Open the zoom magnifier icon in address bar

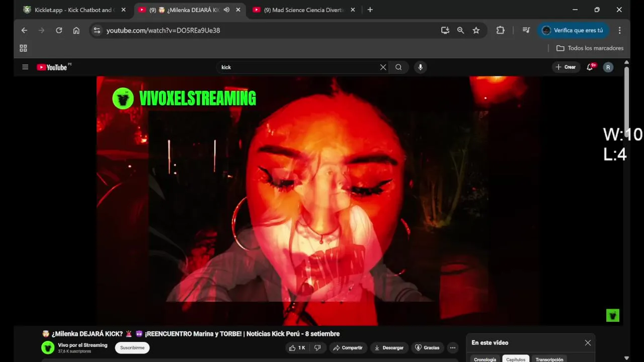[460, 30]
